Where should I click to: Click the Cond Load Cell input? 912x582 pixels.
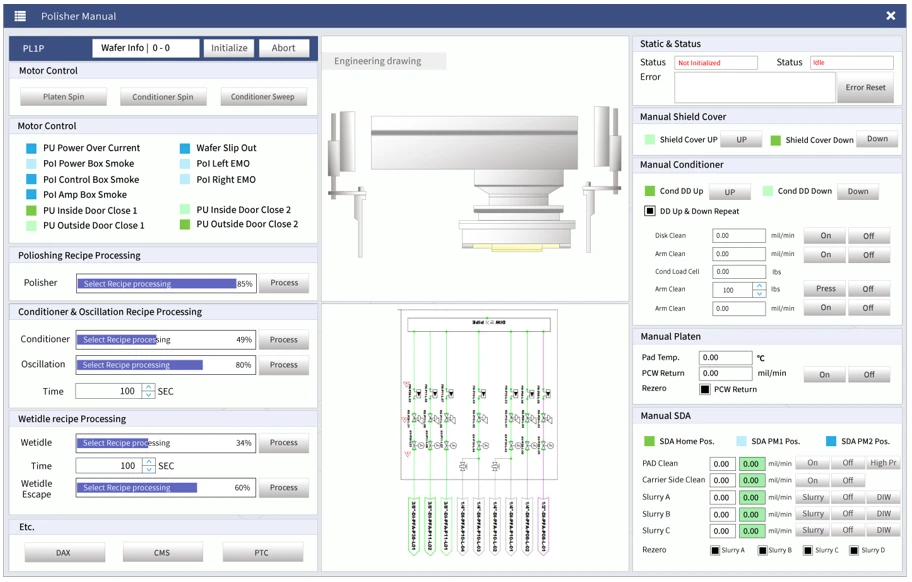[x=739, y=272]
